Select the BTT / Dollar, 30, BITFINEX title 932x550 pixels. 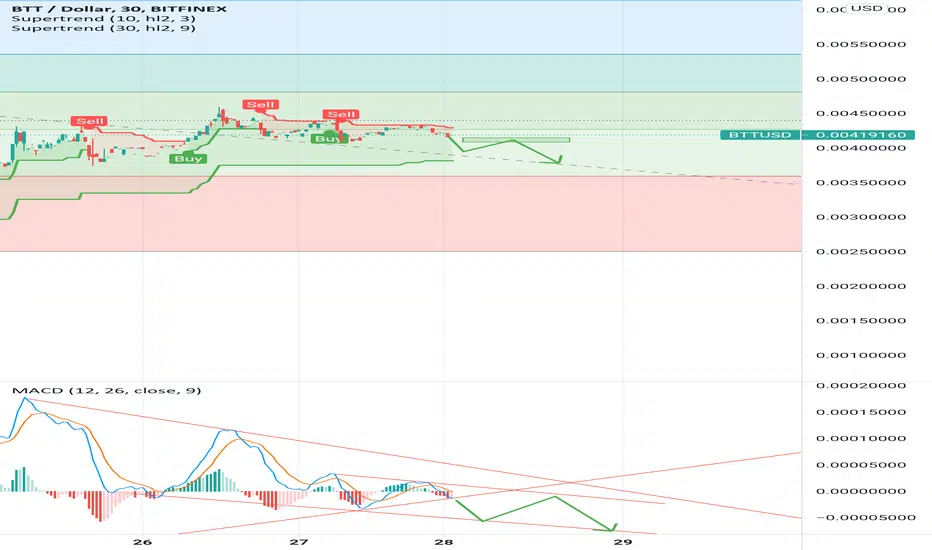pyautogui.click(x=119, y=9)
